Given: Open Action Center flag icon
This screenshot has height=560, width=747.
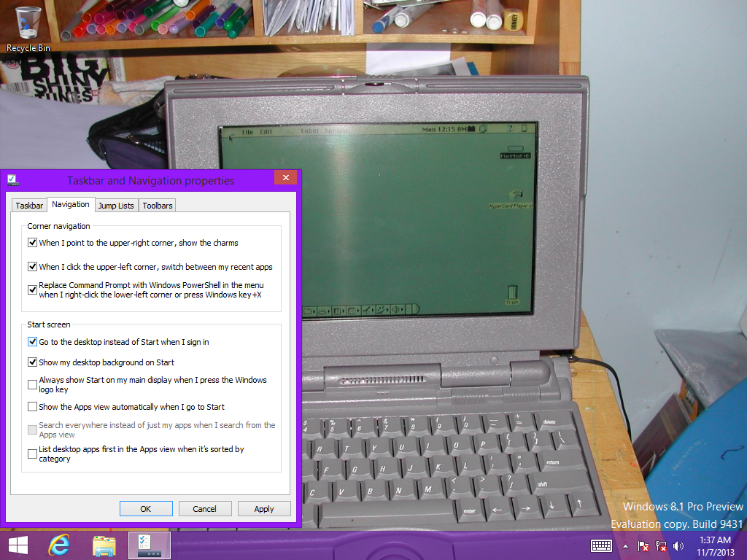Looking at the screenshot, I should pyautogui.click(x=643, y=546).
